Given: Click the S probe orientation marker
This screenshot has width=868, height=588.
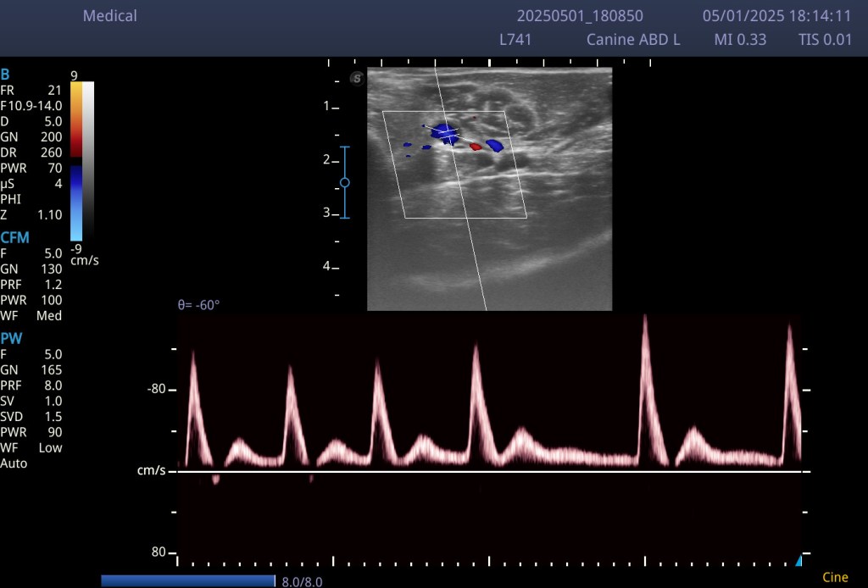Looking at the screenshot, I should [x=357, y=79].
